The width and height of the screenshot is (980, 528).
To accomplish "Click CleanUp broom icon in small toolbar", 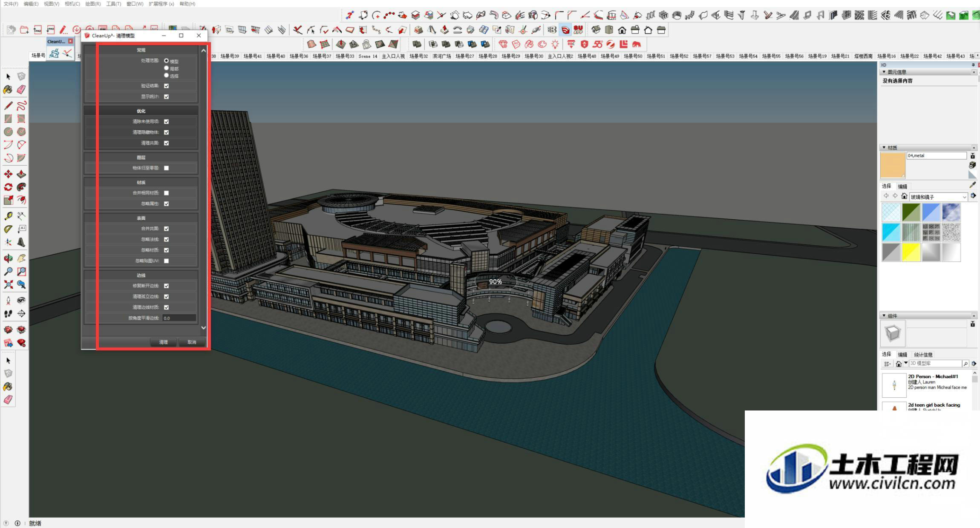I will click(54, 53).
